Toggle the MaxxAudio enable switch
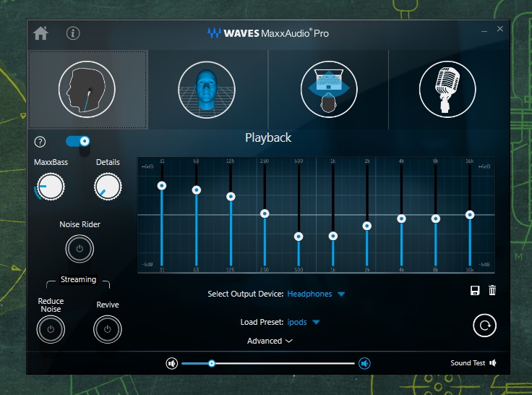Viewport: 532px width, 395px height. pyautogui.click(x=78, y=141)
